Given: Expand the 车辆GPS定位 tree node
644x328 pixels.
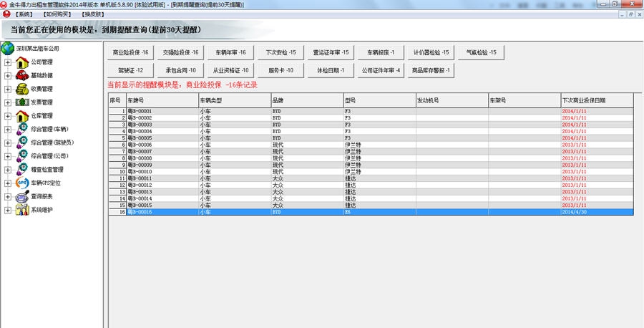Looking at the screenshot, I should tap(8, 183).
